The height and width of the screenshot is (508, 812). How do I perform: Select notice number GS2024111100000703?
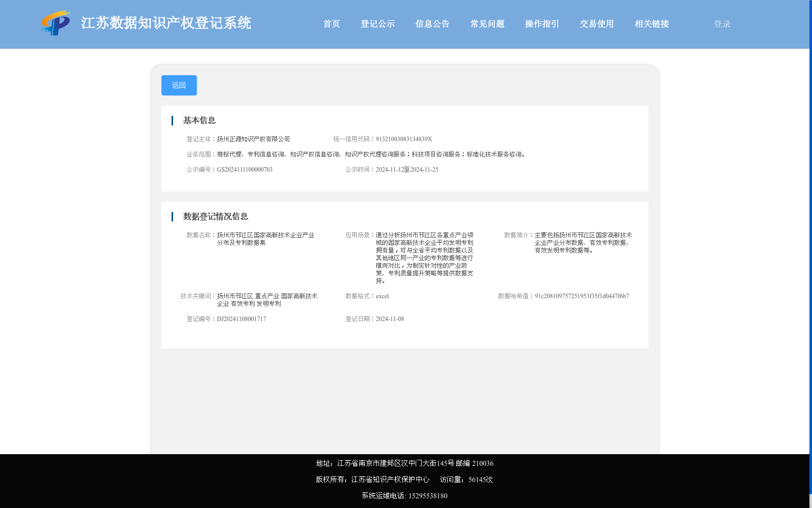[245, 170]
